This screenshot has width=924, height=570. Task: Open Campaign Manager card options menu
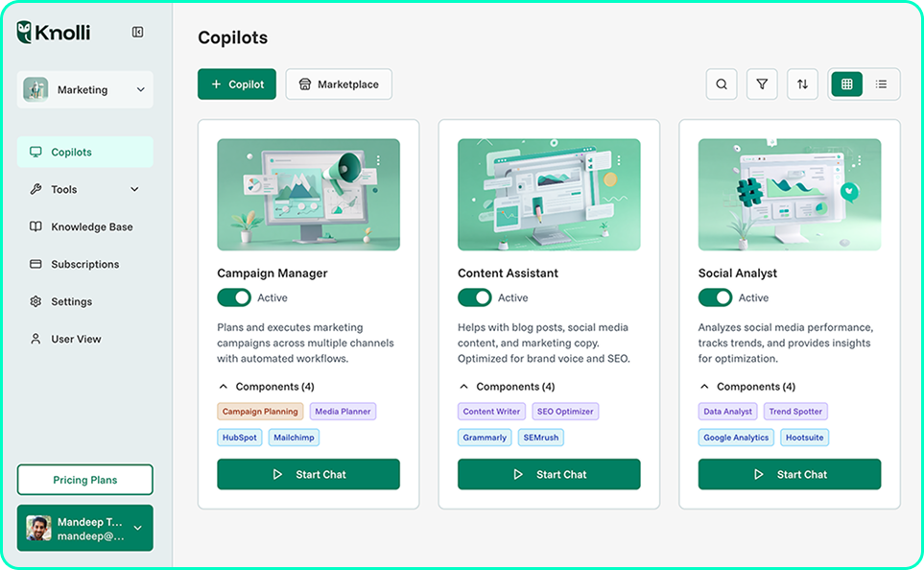click(378, 160)
